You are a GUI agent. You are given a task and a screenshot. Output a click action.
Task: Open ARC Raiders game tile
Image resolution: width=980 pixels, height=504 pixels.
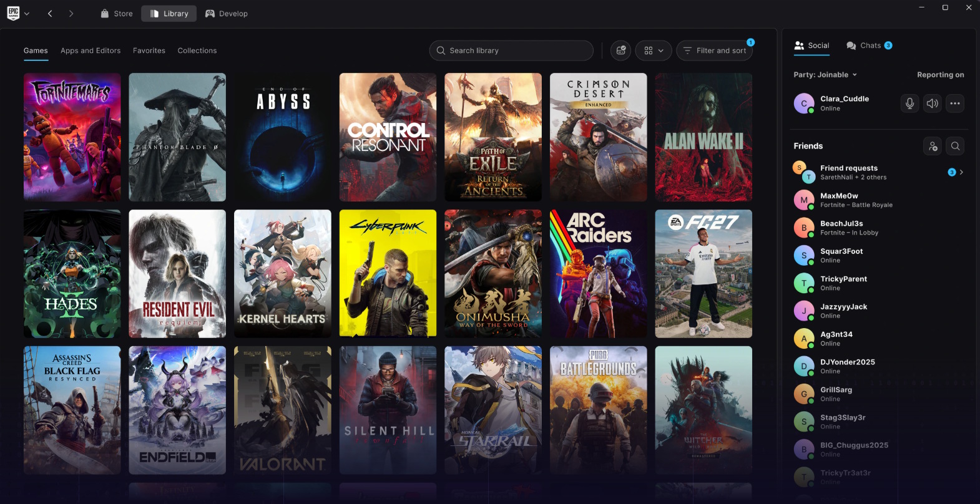598,274
